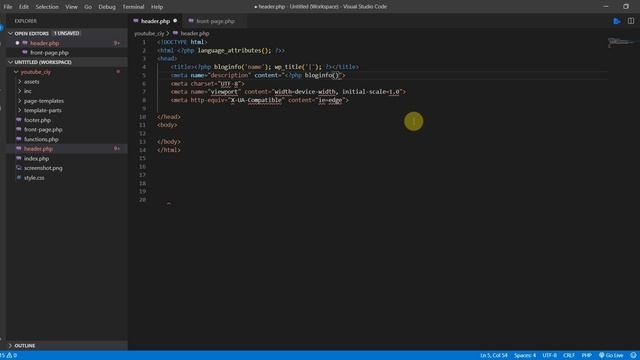The image size is (640, 360).
Task: Click the feedback smiley icon in status bar
Action: click(x=633, y=355)
